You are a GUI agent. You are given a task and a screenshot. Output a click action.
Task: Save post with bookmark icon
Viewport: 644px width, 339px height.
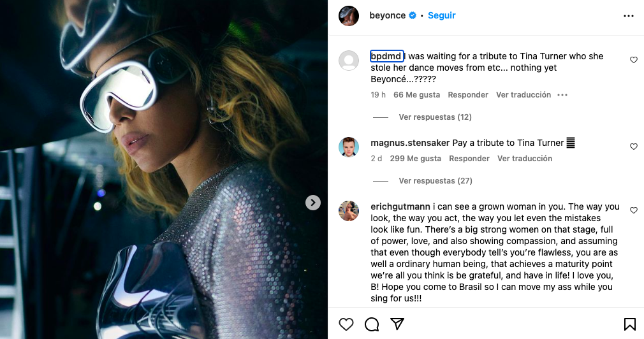tap(629, 324)
